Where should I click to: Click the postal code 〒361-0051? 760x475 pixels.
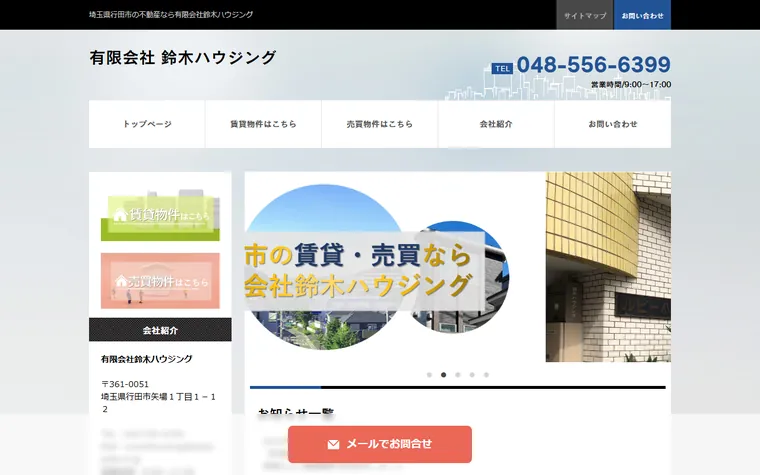tap(125, 384)
